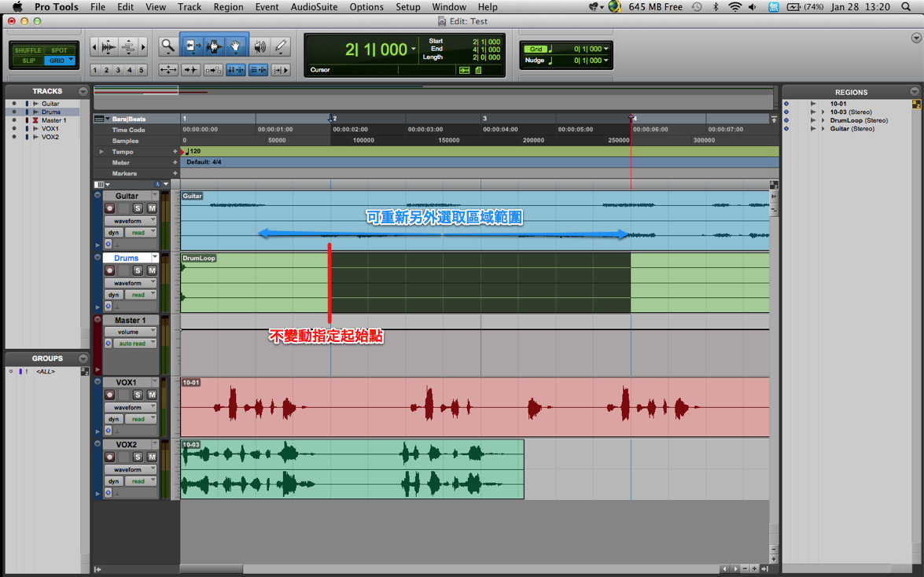Open Guitar track waveform view selector
This screenshot has height=577, width=924.
[x=131, y=221]
